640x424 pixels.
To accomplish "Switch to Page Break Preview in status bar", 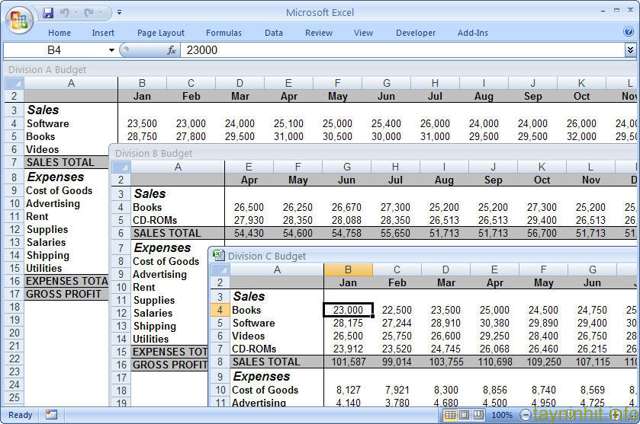I will pyautogui.click(x=479, y=414).
